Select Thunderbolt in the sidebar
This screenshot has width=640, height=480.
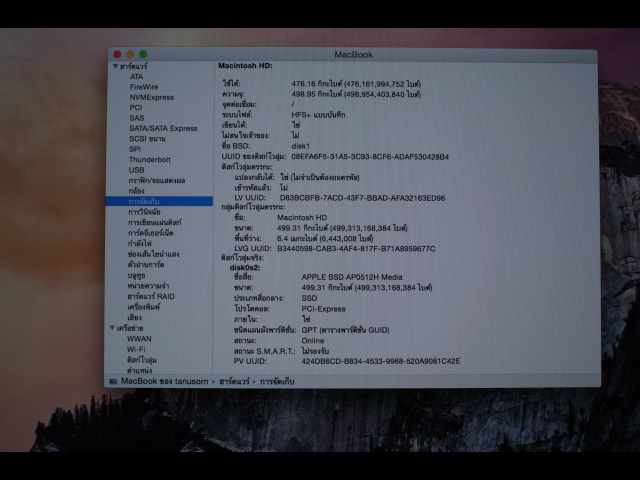[x=150, y=160]
